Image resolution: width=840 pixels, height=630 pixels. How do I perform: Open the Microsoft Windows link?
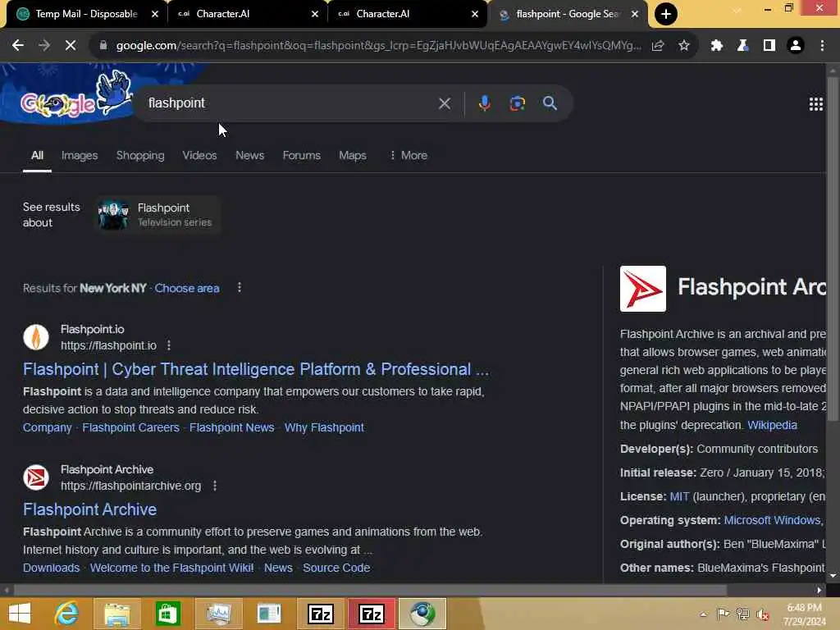pyautogui.click(x=772, y=520)
